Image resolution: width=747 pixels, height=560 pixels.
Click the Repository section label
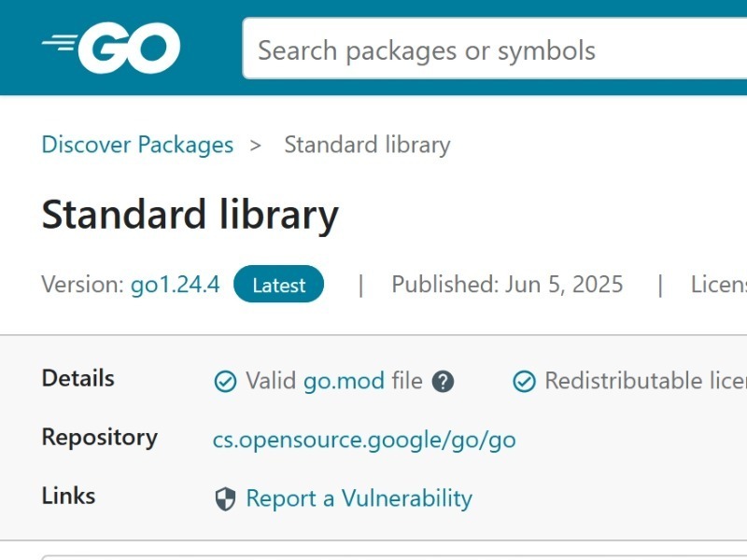100,437
